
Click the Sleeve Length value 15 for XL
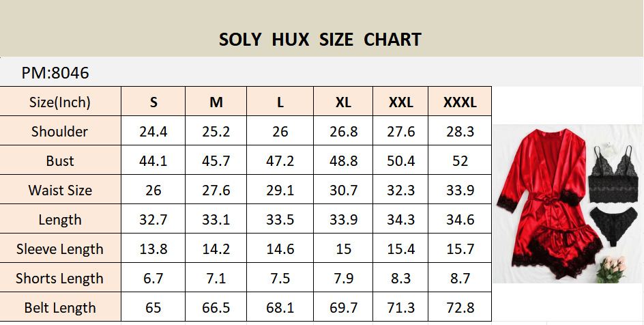click(343, 249)
